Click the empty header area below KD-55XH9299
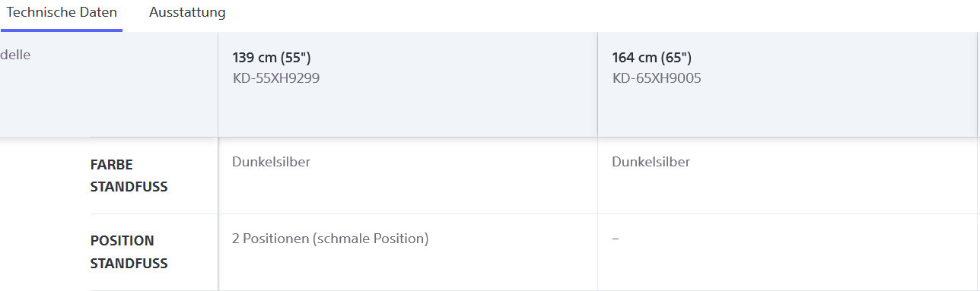 click(x=407, y=112)
